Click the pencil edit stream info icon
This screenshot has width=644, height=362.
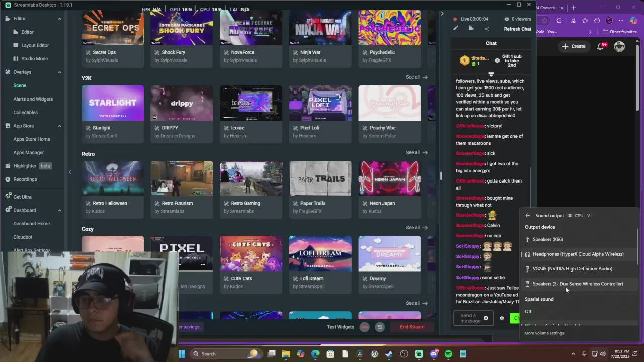point(456,28)
